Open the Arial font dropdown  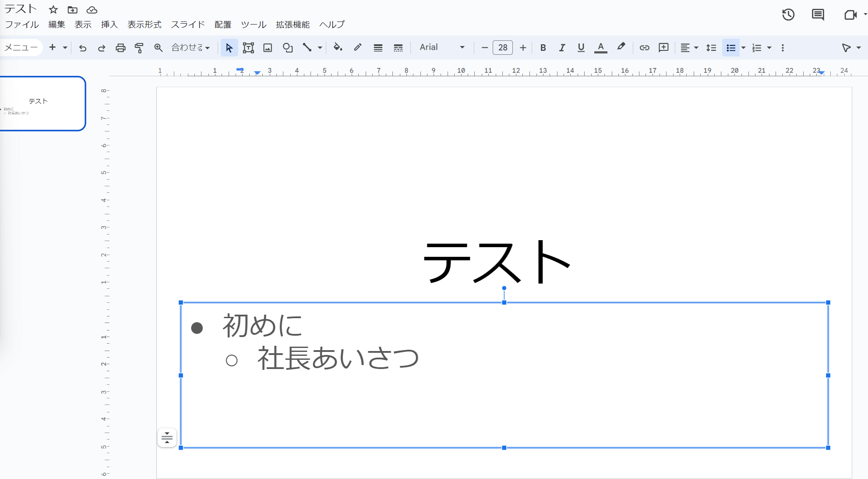point(441,47)
